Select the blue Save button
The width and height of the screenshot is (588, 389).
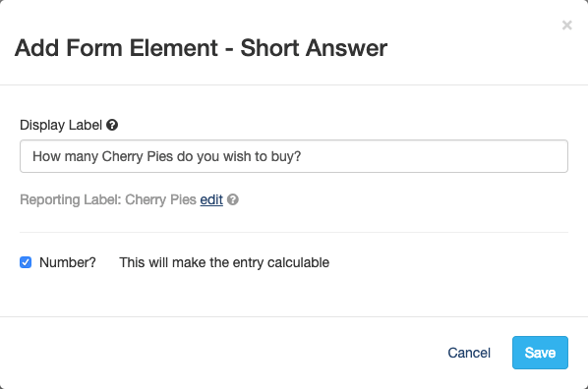tap(540, 353)
